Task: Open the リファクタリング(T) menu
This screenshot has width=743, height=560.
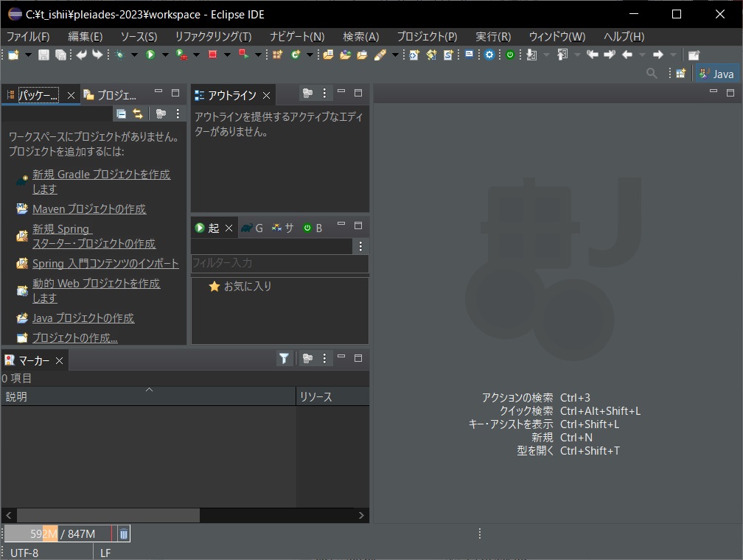Action: (x=213, y=37)
